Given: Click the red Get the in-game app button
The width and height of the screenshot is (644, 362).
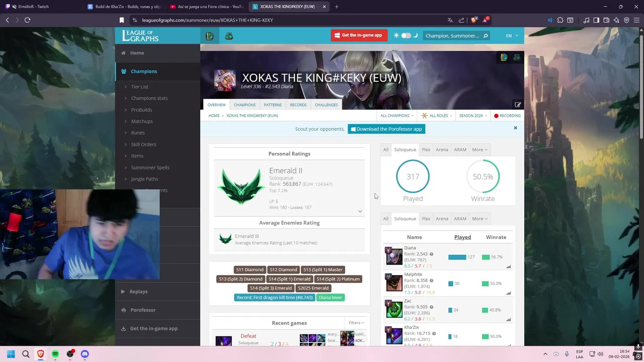Looking at the screenshot, I should 359,35.
